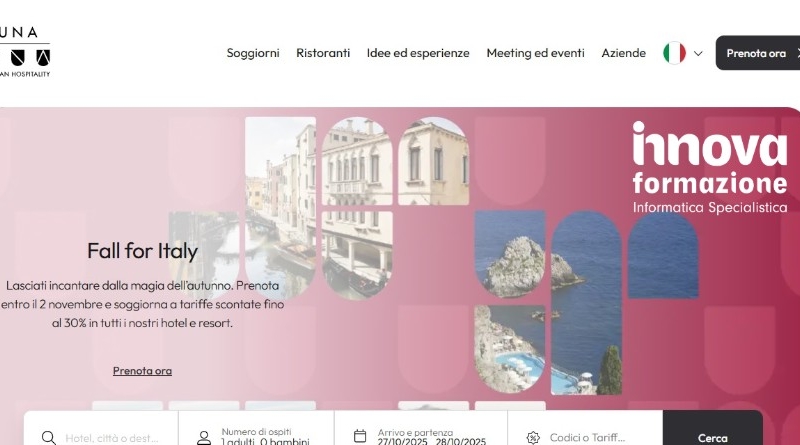Screen dimensions: 800x445
Task: Click the discount percent badge icon
Action: pos(533,437)
